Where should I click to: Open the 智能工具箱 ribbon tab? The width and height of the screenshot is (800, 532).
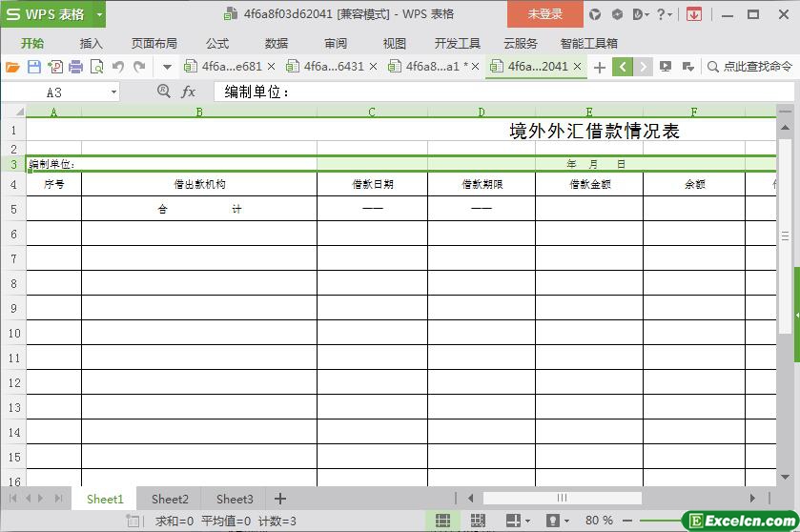588,43
